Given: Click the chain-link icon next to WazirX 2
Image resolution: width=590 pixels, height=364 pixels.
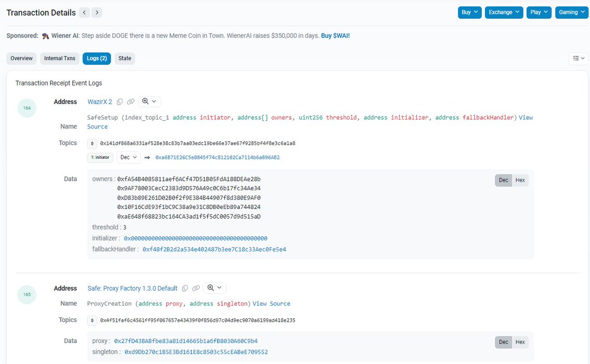Looking at the screenshot, I should click(x=130, y=102).
